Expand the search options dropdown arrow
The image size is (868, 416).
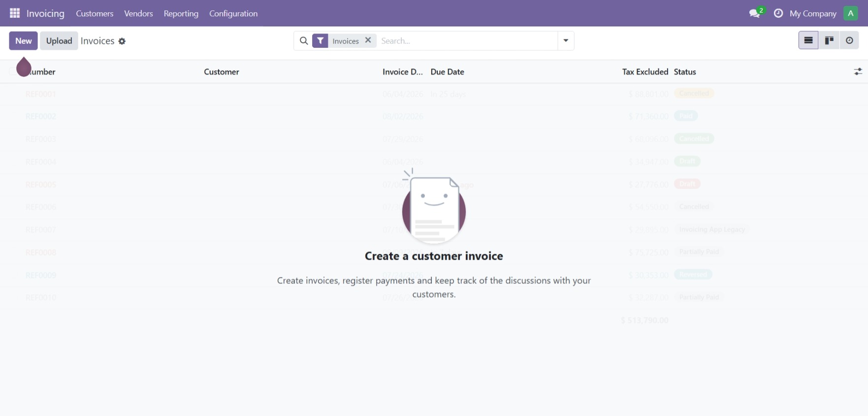[566, 41]
